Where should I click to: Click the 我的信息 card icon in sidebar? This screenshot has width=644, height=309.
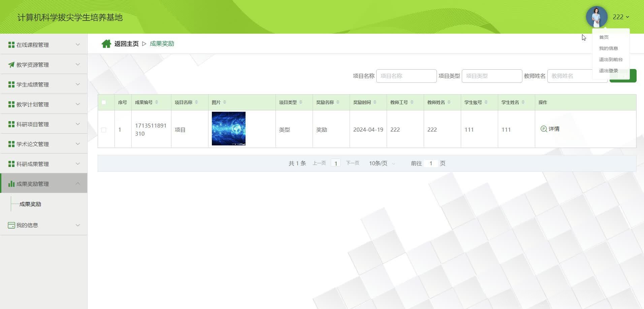(x=11, y=225)
